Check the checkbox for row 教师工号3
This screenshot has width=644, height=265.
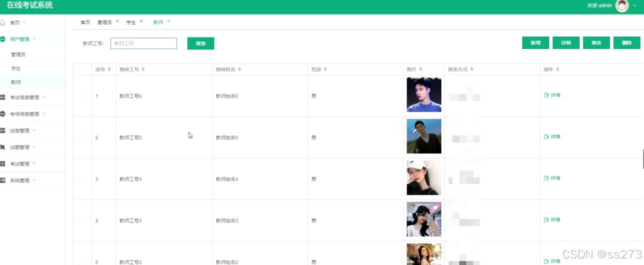[79, 220]
